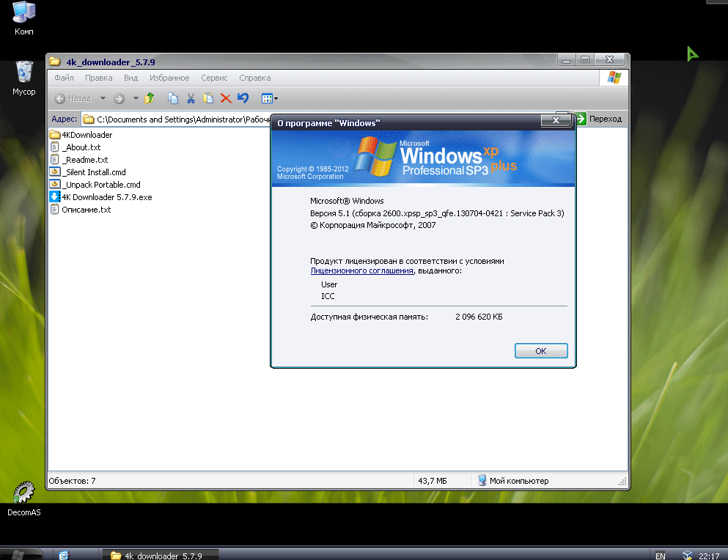
Task: Open the Справка menu
Action: [254, 78]
